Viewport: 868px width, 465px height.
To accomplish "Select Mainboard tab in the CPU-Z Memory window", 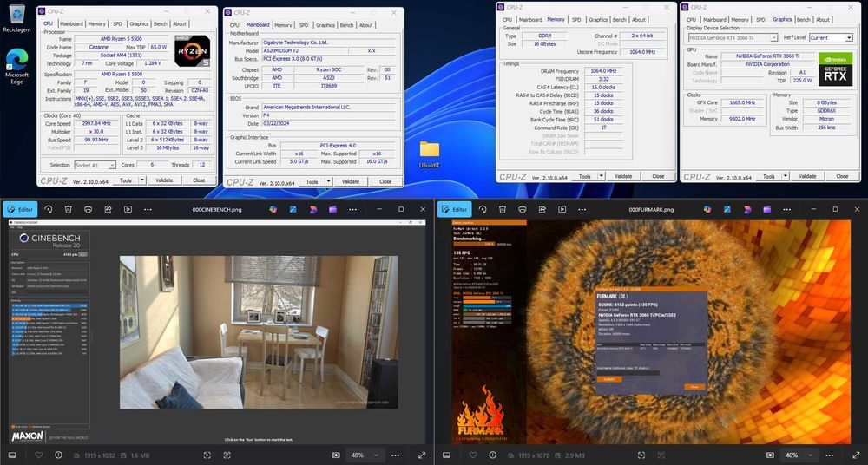I will pos(530,19).
